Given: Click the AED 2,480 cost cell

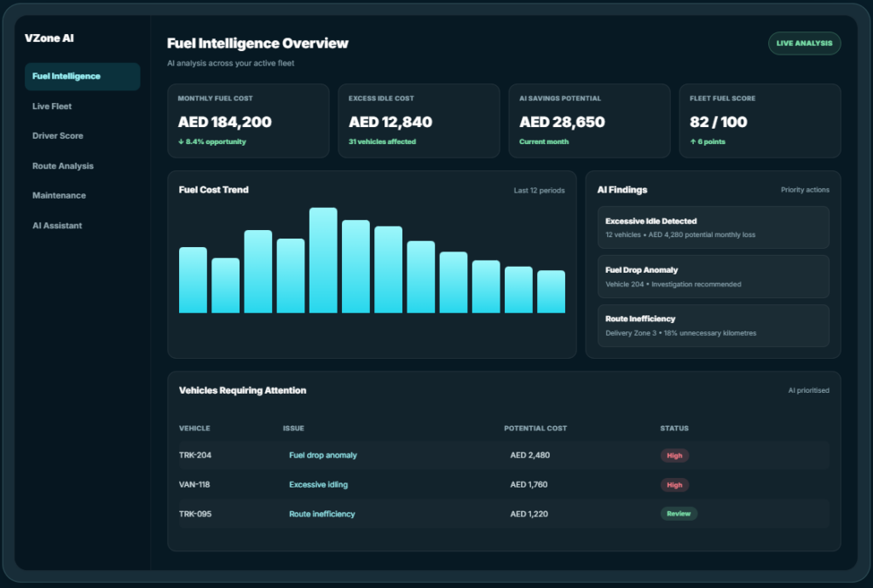Looking at the screenshot, I should (530, 455).
